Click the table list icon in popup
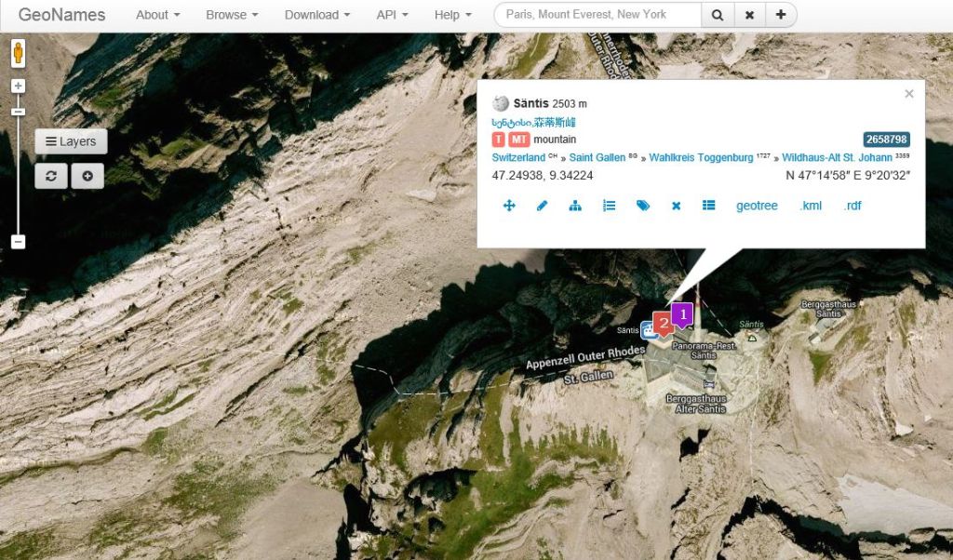The height and width of the screenshot is (560, 953). point(708,206)
